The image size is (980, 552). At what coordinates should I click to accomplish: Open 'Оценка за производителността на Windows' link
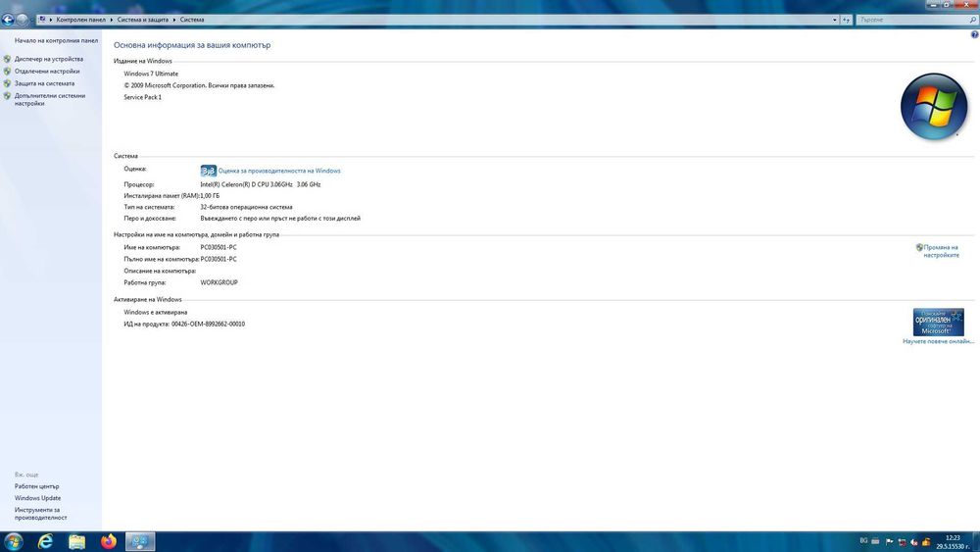279,171
